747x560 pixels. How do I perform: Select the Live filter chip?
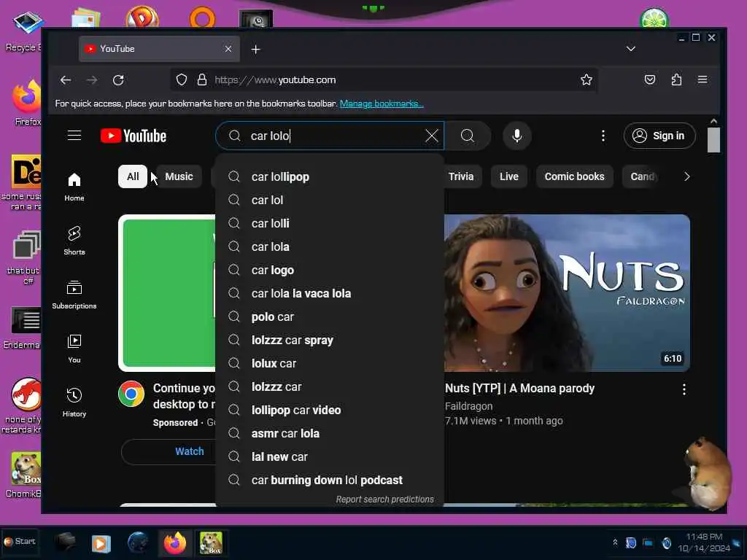point(508,176)
